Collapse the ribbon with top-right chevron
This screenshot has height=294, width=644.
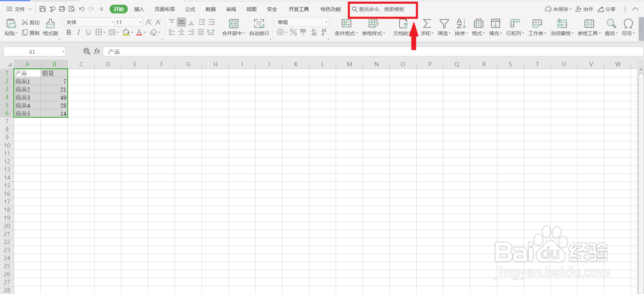[635, 9]
